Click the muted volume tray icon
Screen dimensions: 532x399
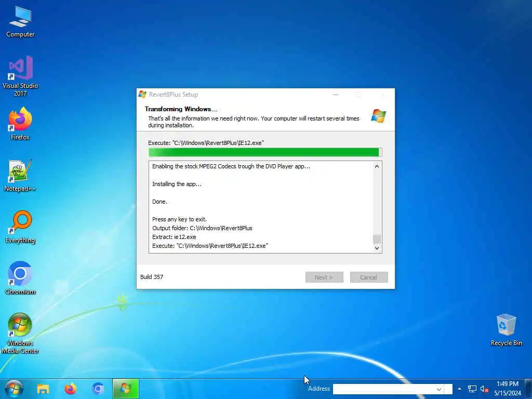click(484, 389)
